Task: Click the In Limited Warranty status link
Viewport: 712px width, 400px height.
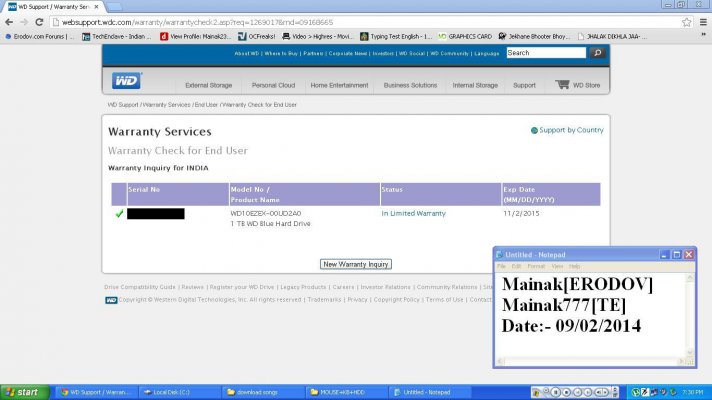Action: tap(413, 213)
